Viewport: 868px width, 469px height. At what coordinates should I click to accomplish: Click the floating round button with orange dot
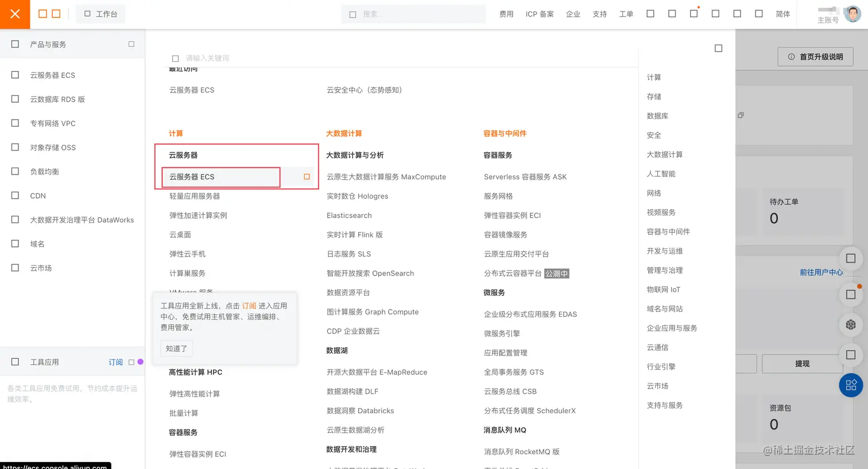coord(851,294)
